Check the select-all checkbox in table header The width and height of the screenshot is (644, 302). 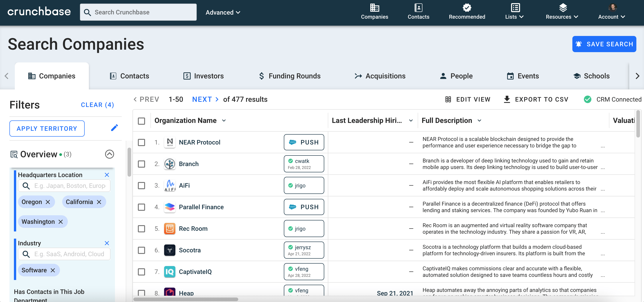[141, 121]
